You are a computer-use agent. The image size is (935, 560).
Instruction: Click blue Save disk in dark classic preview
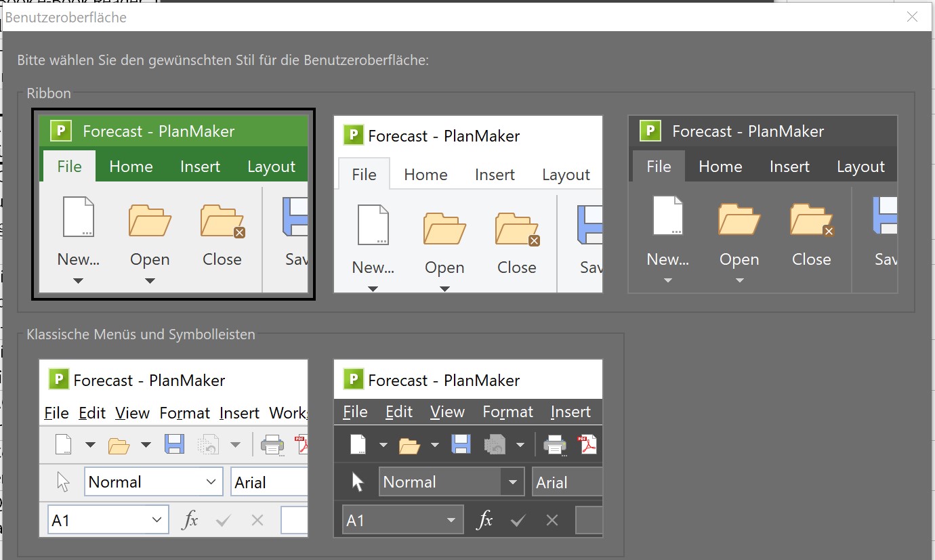[x=461, y=444]
